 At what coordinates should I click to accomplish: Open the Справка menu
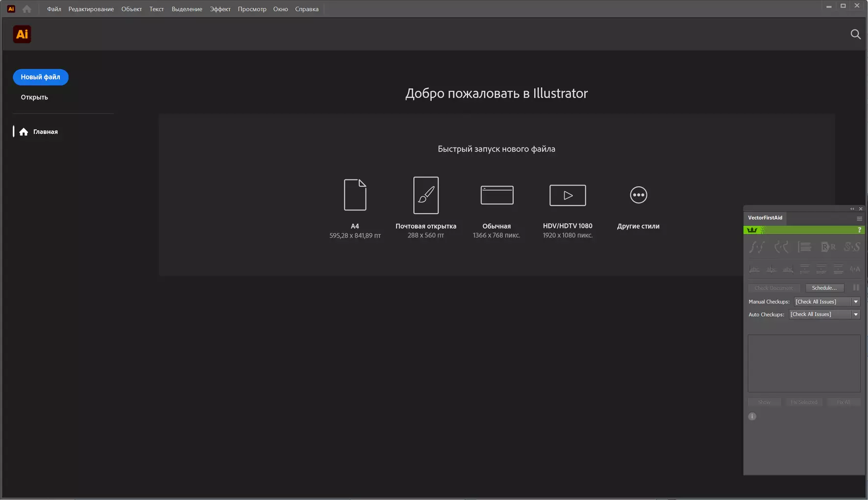point(307,9)
